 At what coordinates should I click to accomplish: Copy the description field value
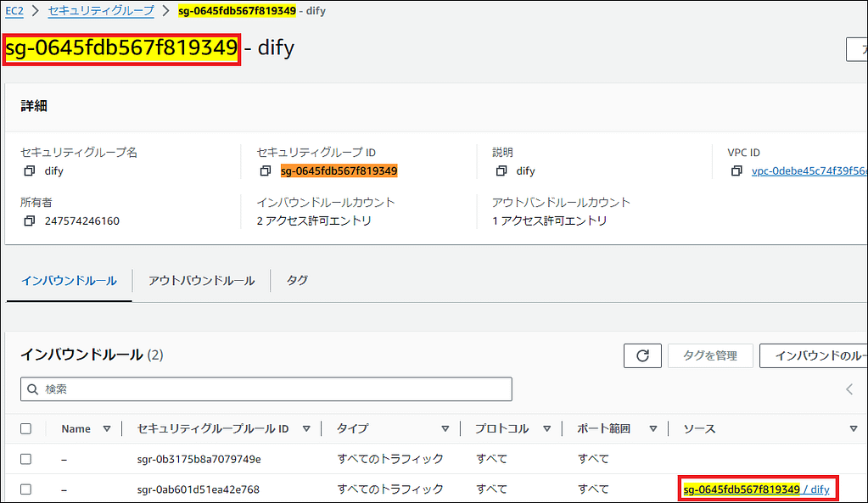pos(501,170)
